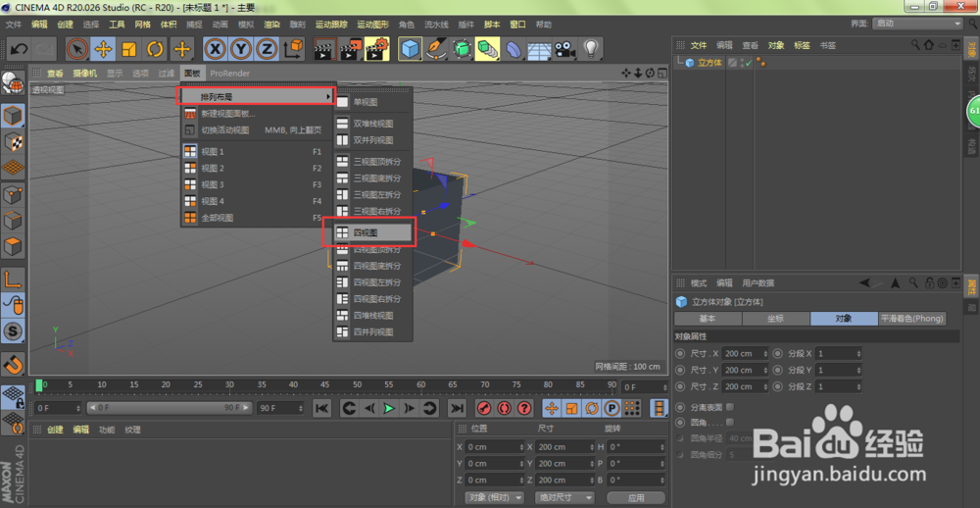The height and width of the screenshot is (508, 980).
Task: Select the Rotate tool
Action: click(155, 49)
